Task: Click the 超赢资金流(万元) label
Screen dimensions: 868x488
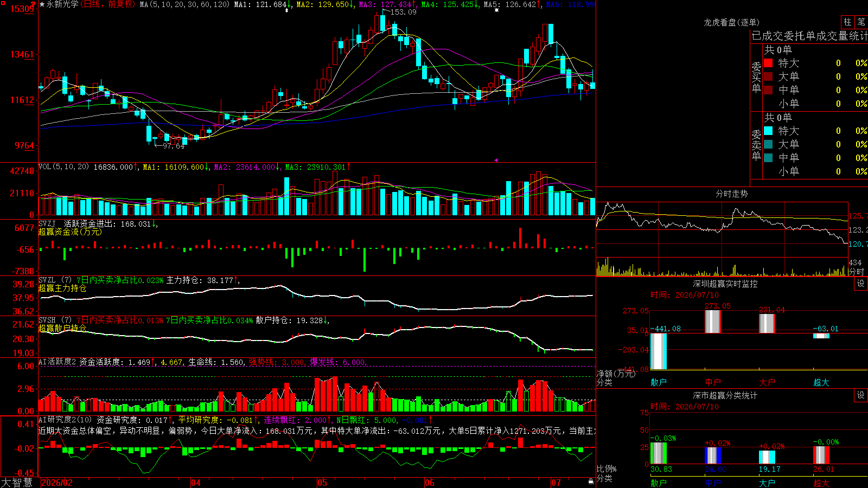Action: [x=70, y=232]
